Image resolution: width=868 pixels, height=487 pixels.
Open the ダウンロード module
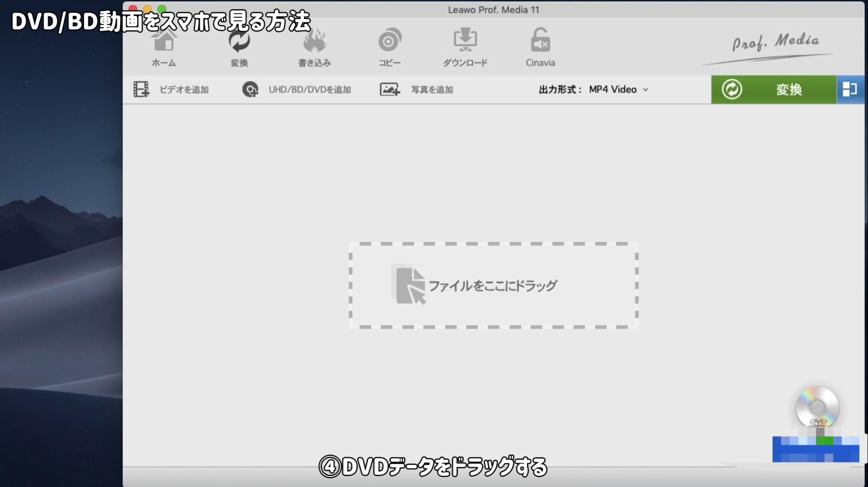click(465, 48)
